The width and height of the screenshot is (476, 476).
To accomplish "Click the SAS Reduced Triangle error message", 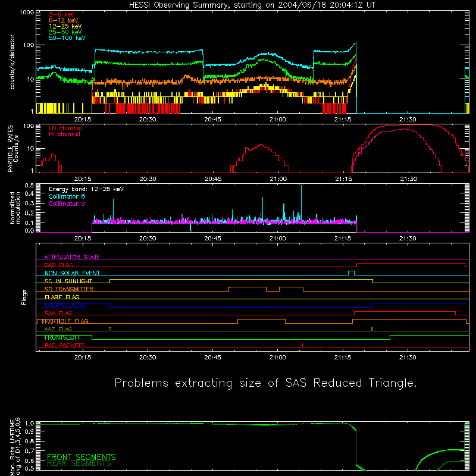I will coord(265,383).
